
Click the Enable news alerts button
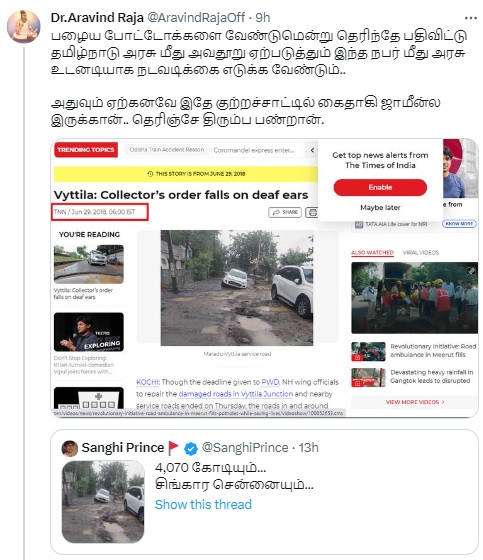[x=380, y=187]
